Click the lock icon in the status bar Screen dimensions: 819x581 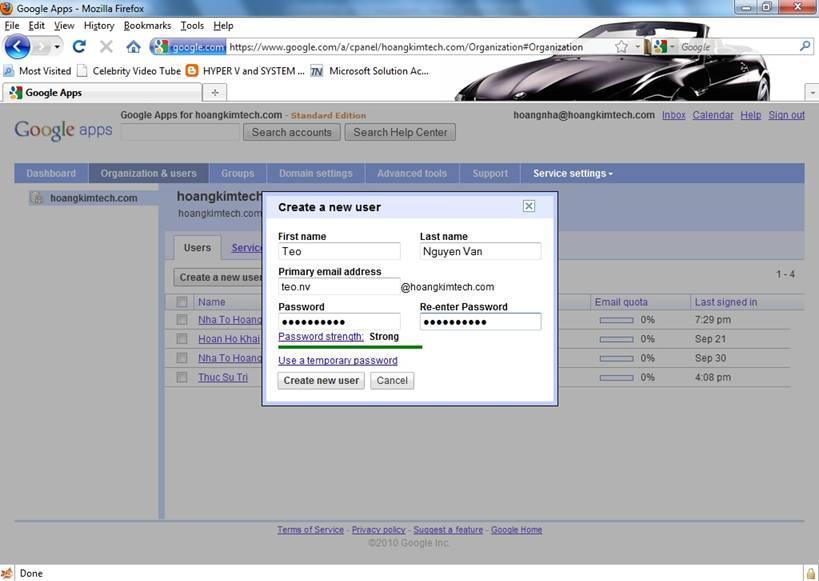(x=811, y=573)
